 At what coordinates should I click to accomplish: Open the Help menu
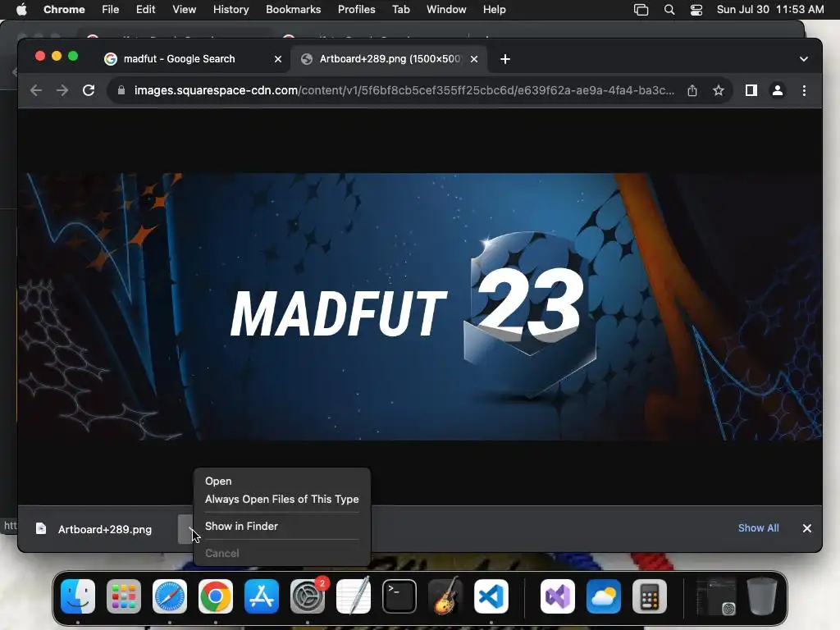click(494, 10)
